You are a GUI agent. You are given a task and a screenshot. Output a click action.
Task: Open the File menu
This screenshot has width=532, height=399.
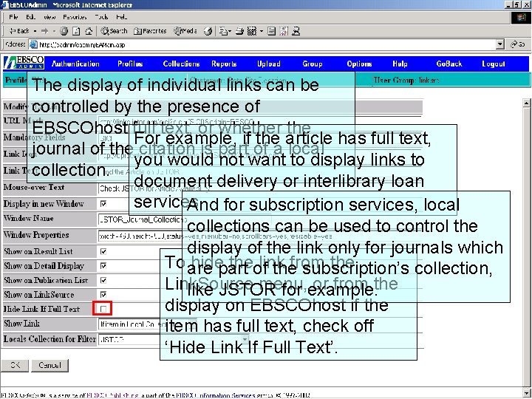point(13,17)
